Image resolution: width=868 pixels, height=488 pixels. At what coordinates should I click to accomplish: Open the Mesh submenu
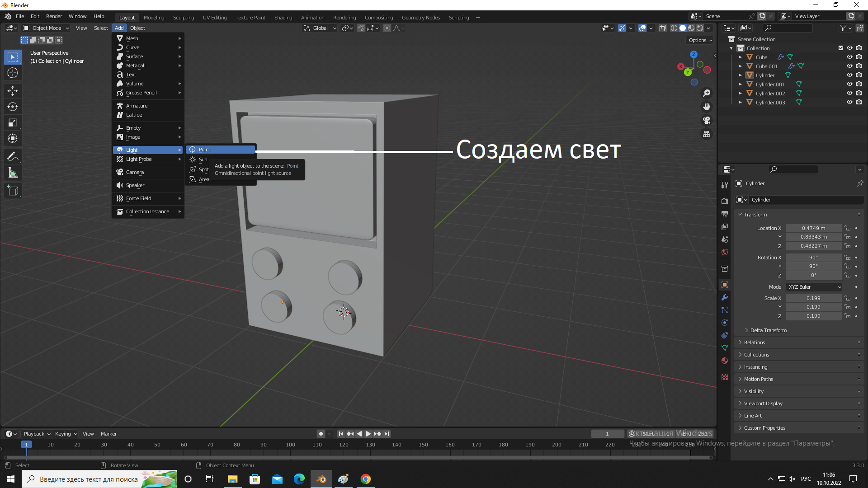(x=148, y=38)
